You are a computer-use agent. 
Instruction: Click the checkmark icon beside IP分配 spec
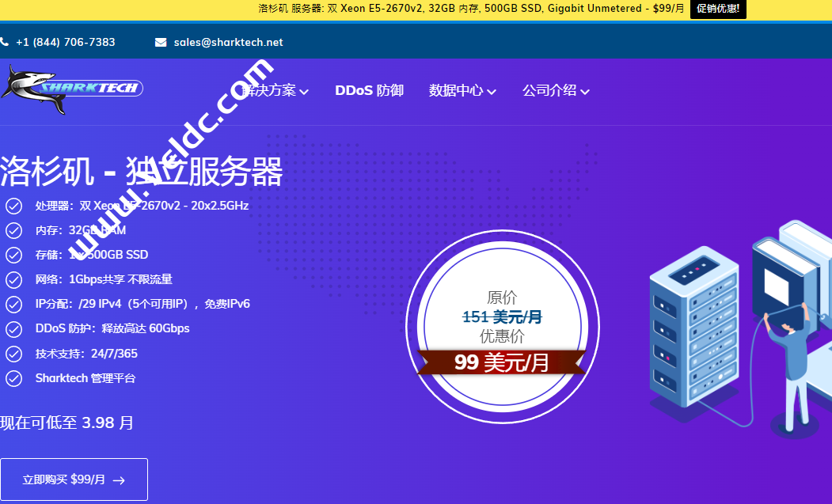[x=13, y=304]
